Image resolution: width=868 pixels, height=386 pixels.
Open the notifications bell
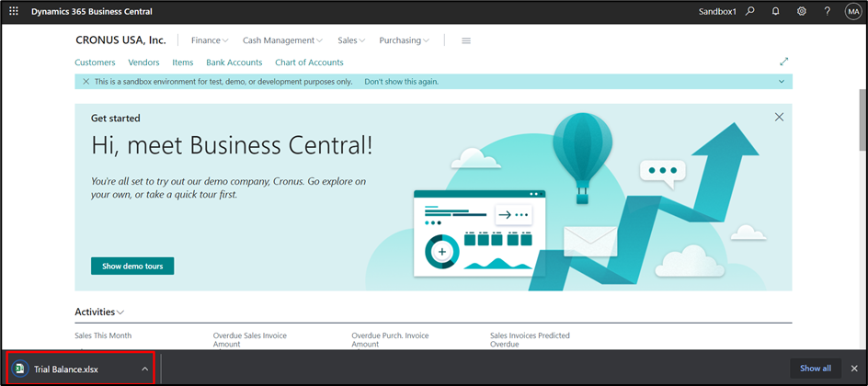pos(775,11)
